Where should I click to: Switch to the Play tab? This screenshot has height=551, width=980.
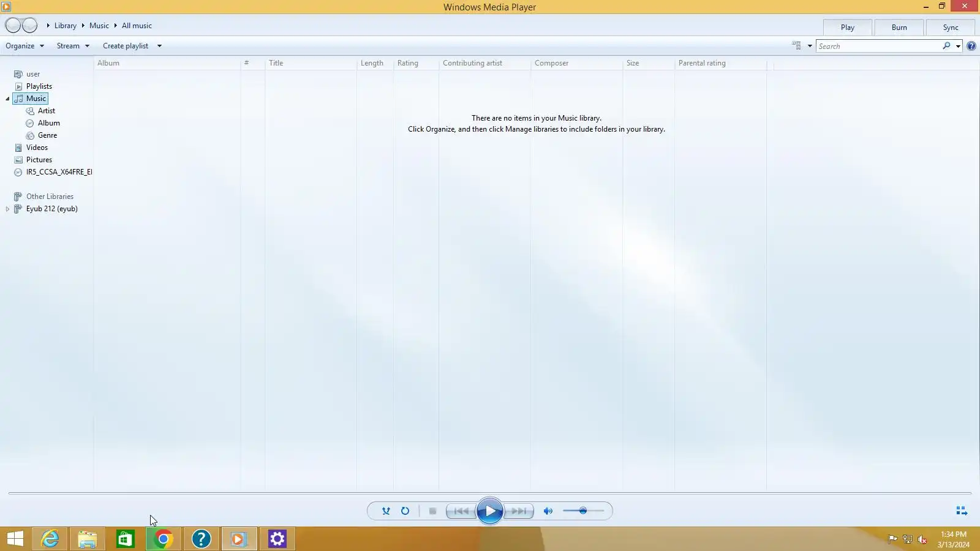(x=848, y=28)
